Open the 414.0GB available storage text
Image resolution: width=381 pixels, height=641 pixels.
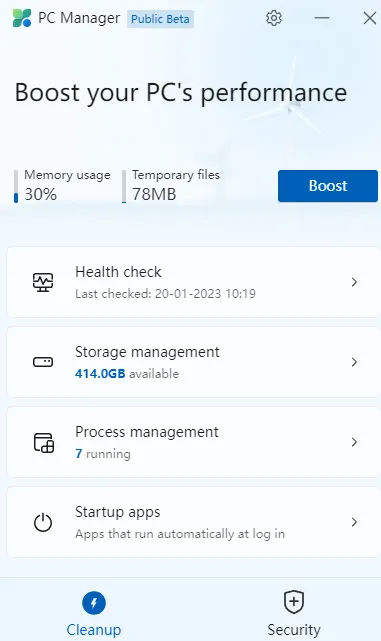tap(127, 374)
